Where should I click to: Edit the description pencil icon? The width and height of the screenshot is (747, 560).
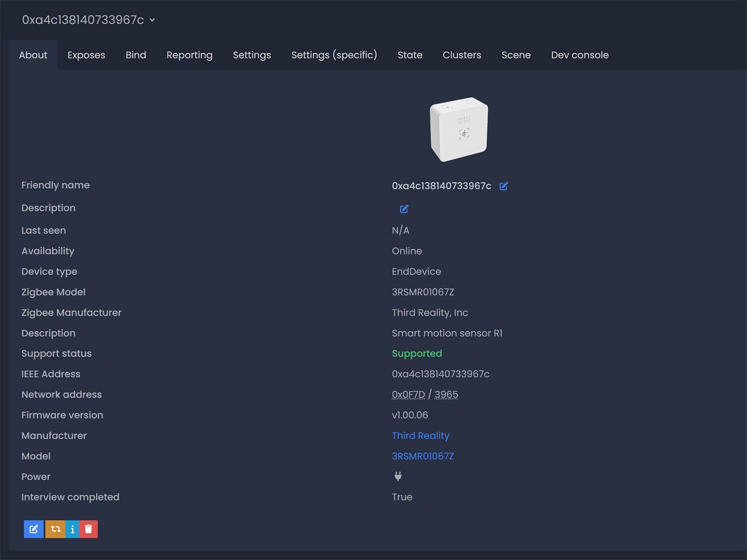(x=404, y=209)
